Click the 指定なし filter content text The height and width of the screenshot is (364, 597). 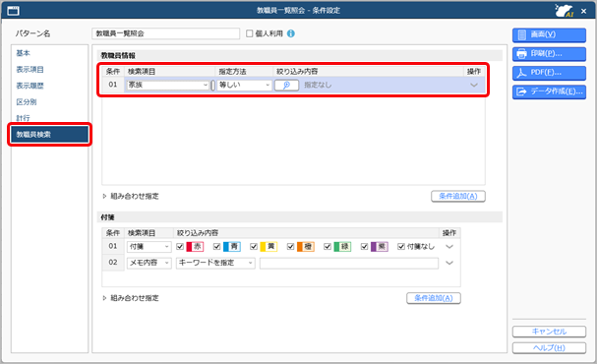click(318, 85)
